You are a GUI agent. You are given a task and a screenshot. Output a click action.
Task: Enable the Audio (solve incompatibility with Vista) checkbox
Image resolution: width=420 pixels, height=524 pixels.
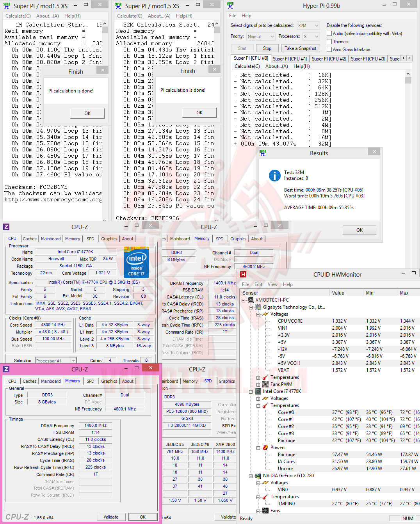point(329,34)
